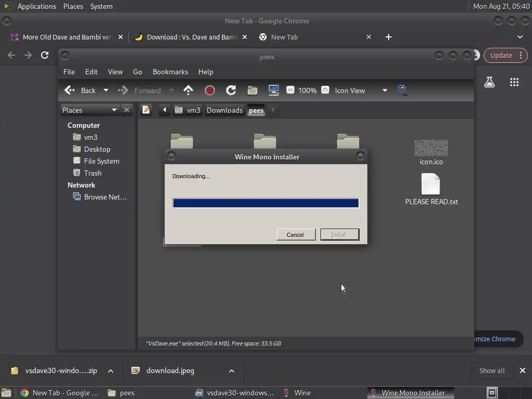
Task: Select the icon.ico file
Action: (x=431, y=152)
